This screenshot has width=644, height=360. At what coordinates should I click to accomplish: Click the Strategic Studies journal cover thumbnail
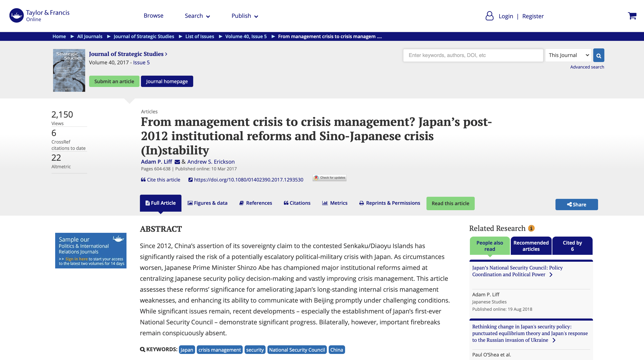[69, 70]
